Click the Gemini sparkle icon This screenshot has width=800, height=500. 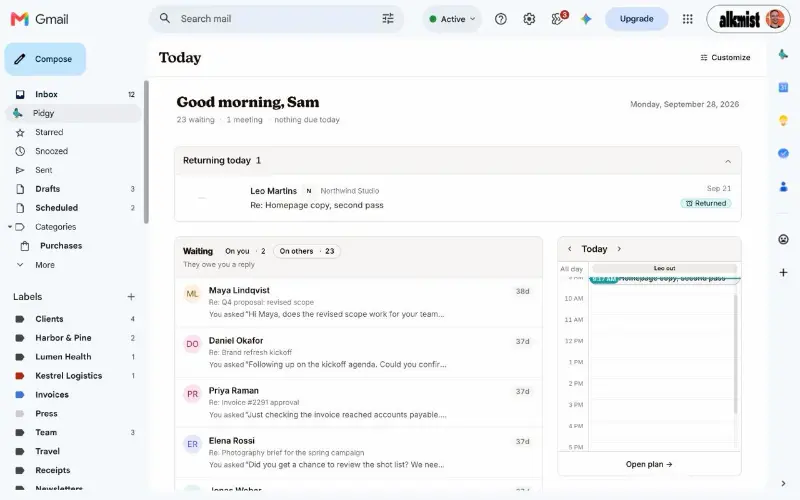pos(586,19)
